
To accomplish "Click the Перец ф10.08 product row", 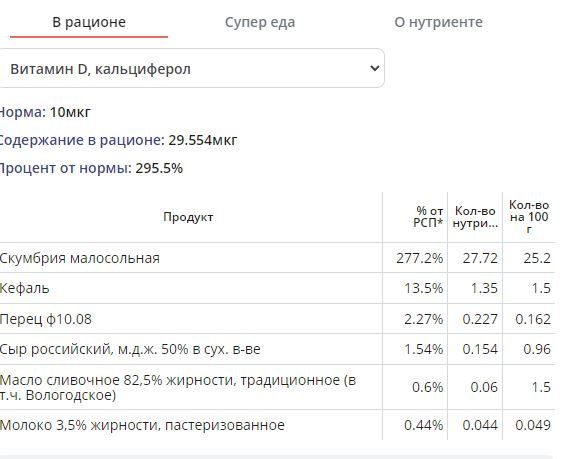I will pos(277,319).
